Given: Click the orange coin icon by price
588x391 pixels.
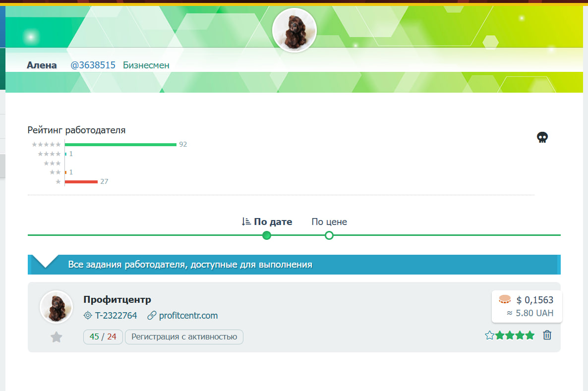Looking at the screenshot, I should point(505,299).
